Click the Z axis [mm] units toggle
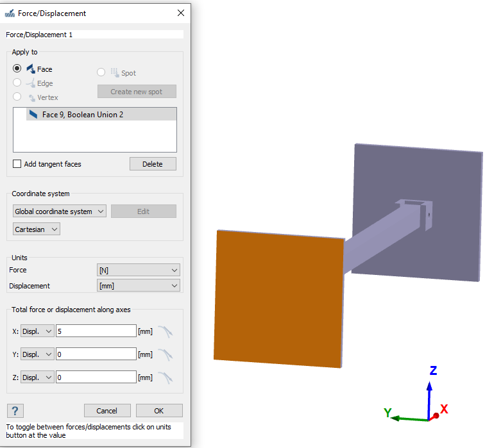 (146, 377)
